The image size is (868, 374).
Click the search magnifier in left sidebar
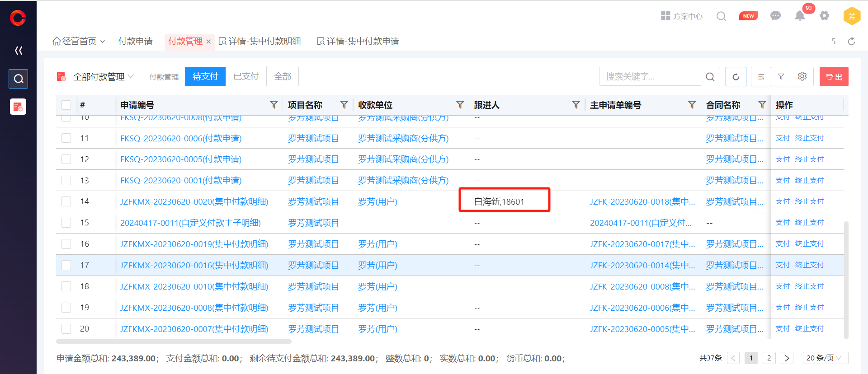19,79
